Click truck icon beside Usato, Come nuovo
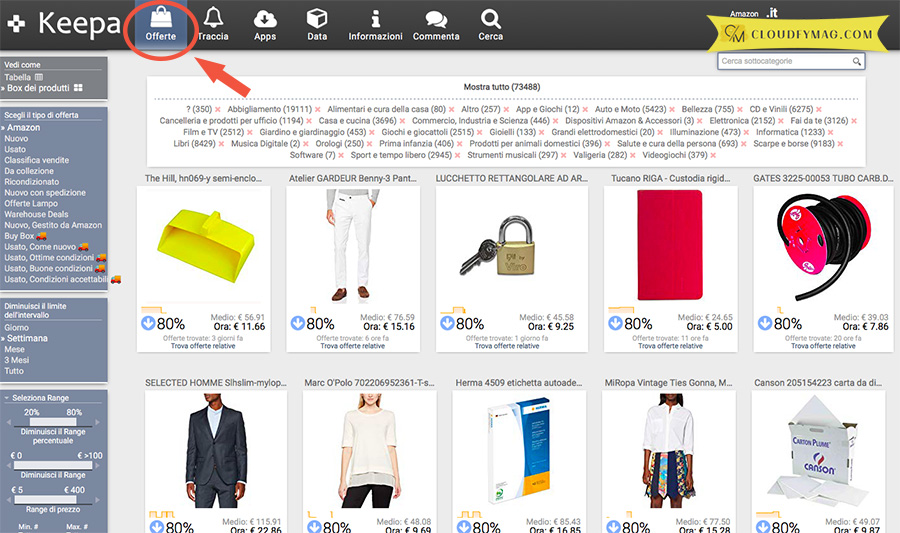This screenshot has height=533, width=900. pos(83,247)
